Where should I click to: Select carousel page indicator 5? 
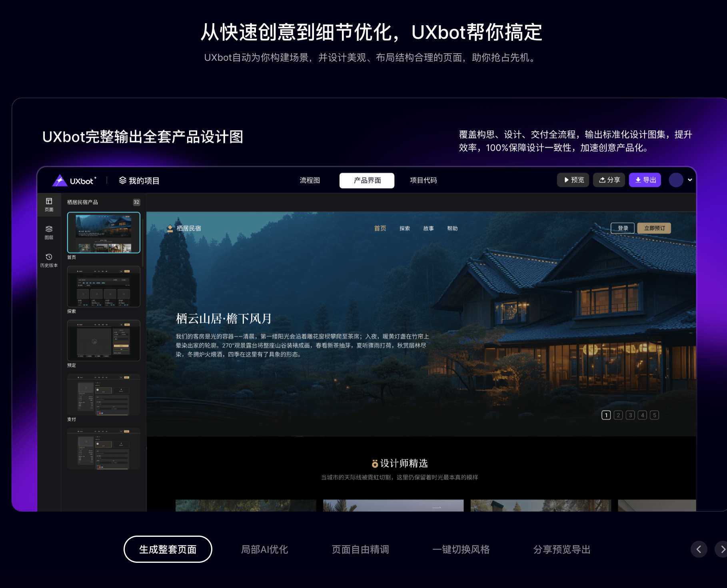pyautogui.click(x=655, y=415)
